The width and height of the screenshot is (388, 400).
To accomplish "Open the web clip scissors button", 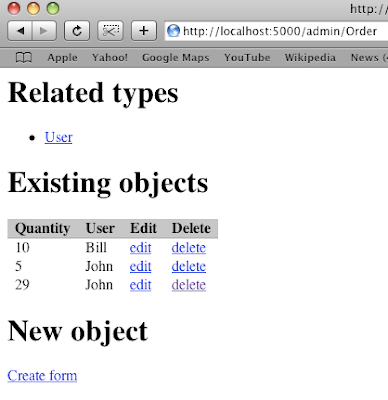I will pos(110,31).
